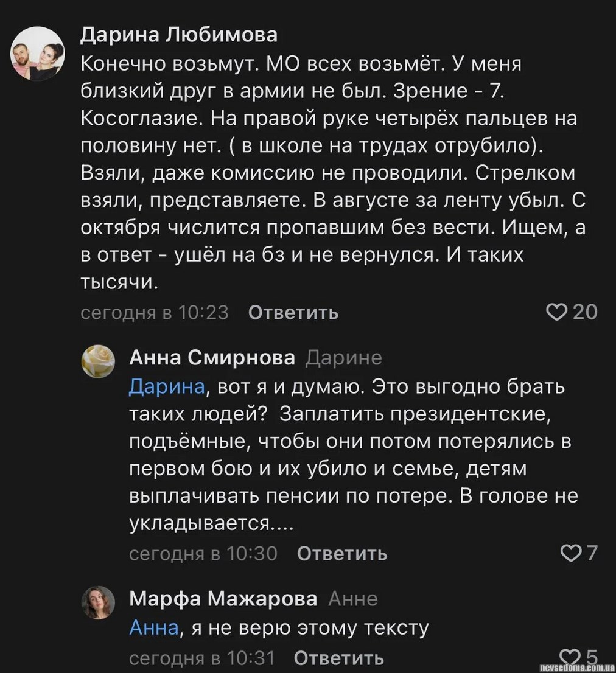Like Дарина Любимова's comment with the heart icon

click(x=556, y=312)
